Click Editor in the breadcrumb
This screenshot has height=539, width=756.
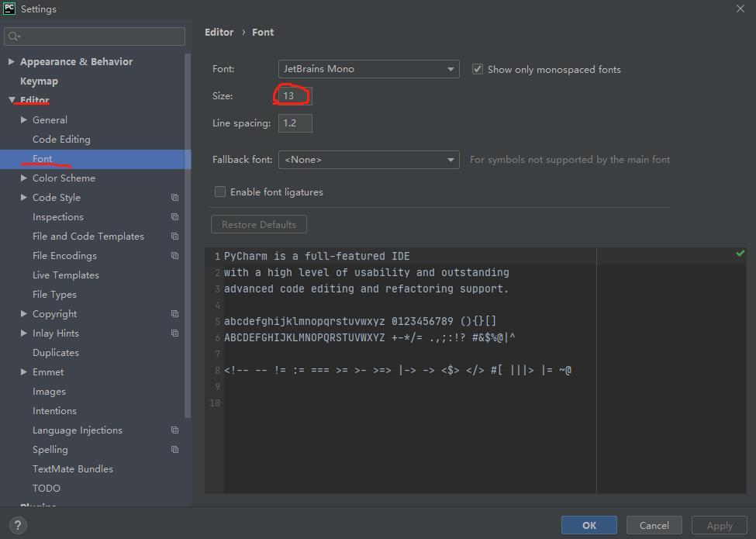pyautogui.click(x=219, y=33)
